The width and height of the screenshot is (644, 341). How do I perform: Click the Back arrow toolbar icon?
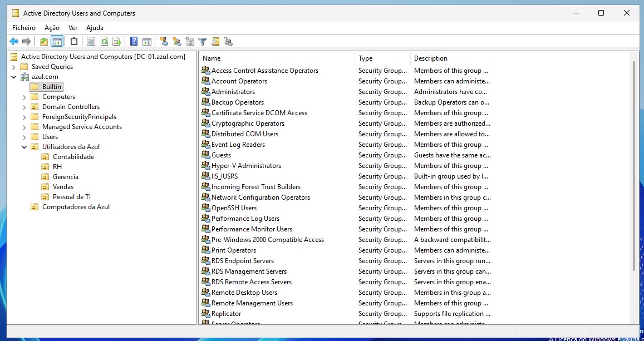coord(14,42)
